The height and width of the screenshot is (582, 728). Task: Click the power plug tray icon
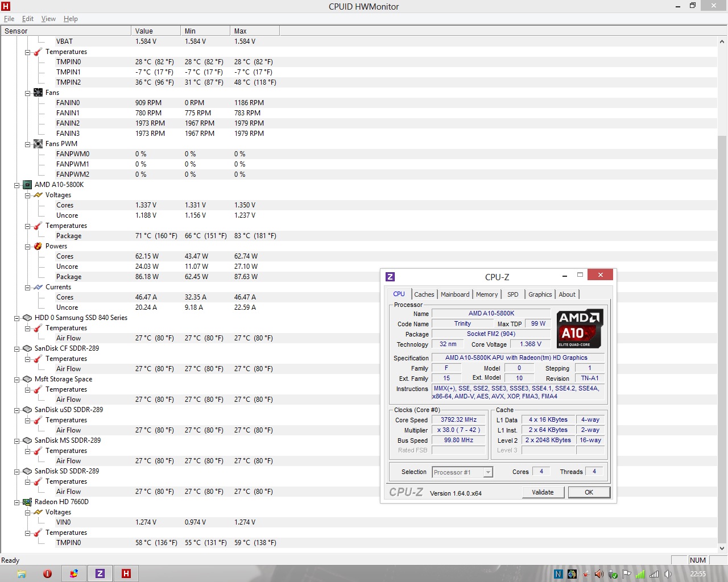pos(613,574)
